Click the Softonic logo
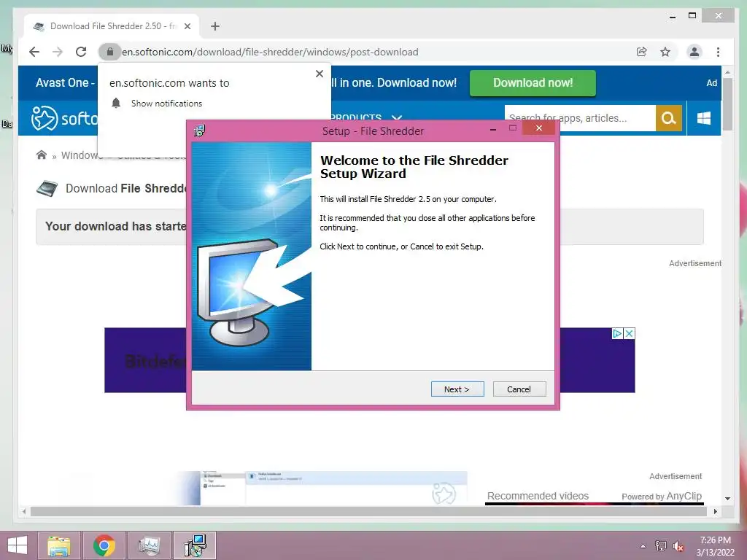Image resolution: width=747 pixels, height=560 pixels. tap(64, 117)
